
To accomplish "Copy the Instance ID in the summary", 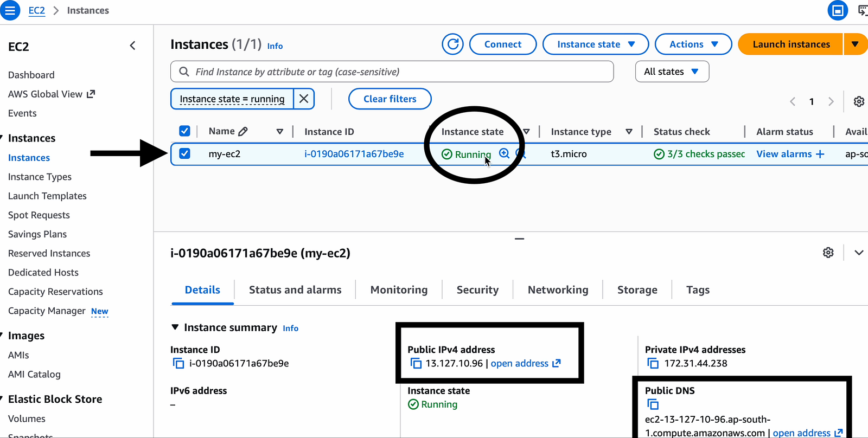I will coord(178,363).
